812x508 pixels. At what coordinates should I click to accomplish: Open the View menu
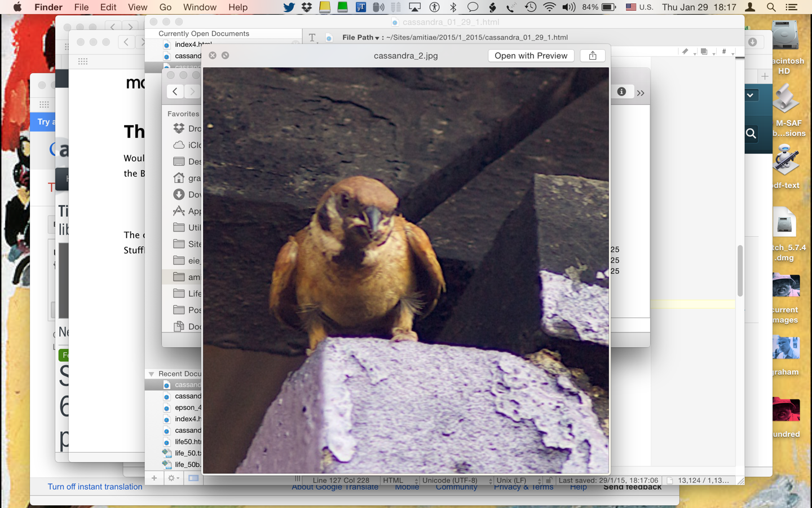coord(138,7)
